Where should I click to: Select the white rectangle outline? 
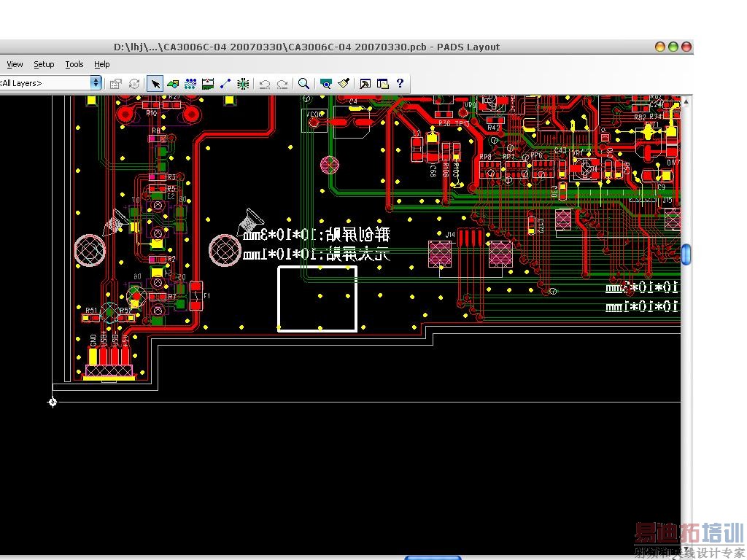[317, 298]
